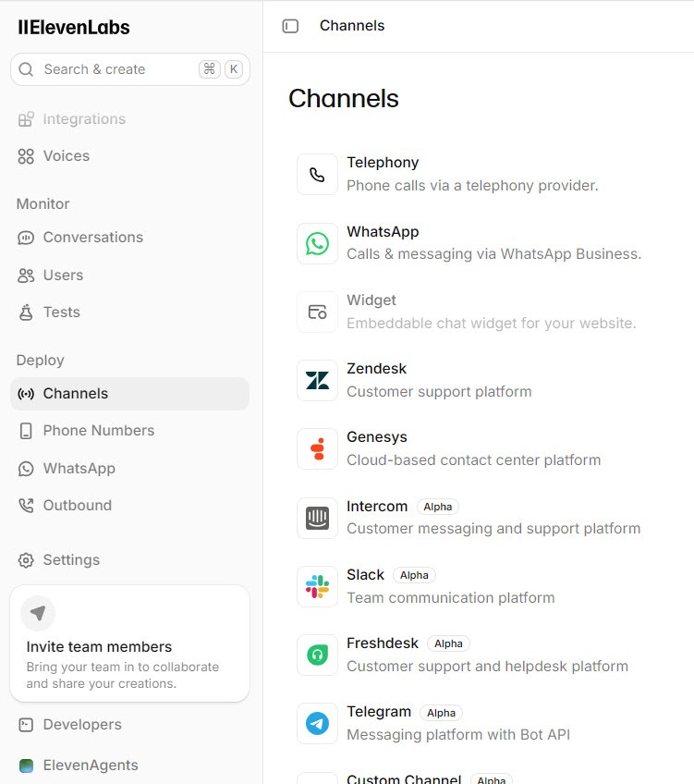Viewport: 694px width, 784px height.
Task: Click the Tests flask icon
Action: coord(26,312)
